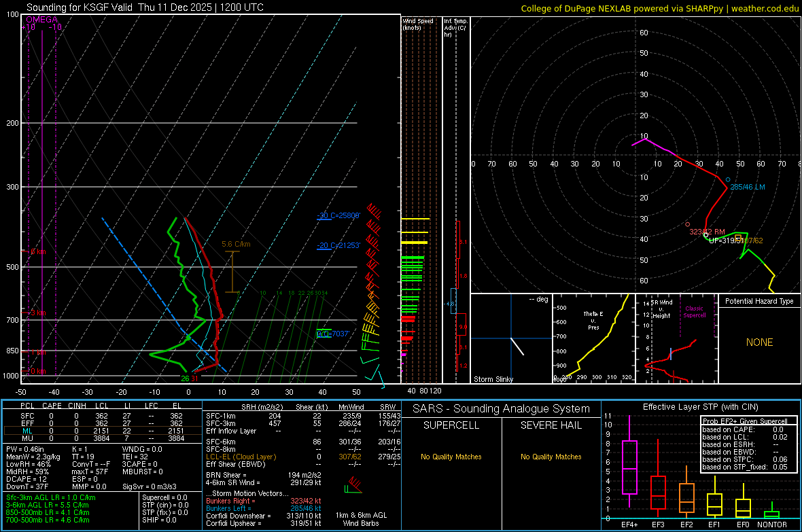This screenshot has width=802, height=532.
Task: Click the 'Sounding for KSGF Valid' title
Action: (x=80, y=7)
